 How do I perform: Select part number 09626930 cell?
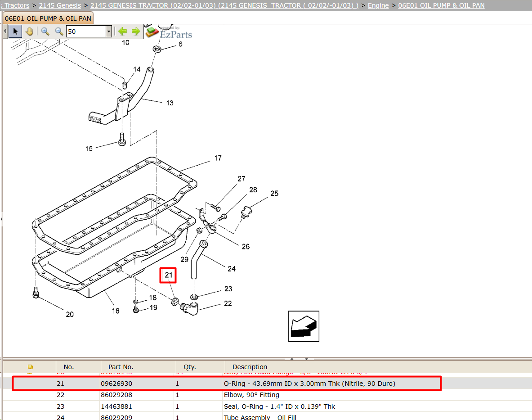click(x=116, y=384)
